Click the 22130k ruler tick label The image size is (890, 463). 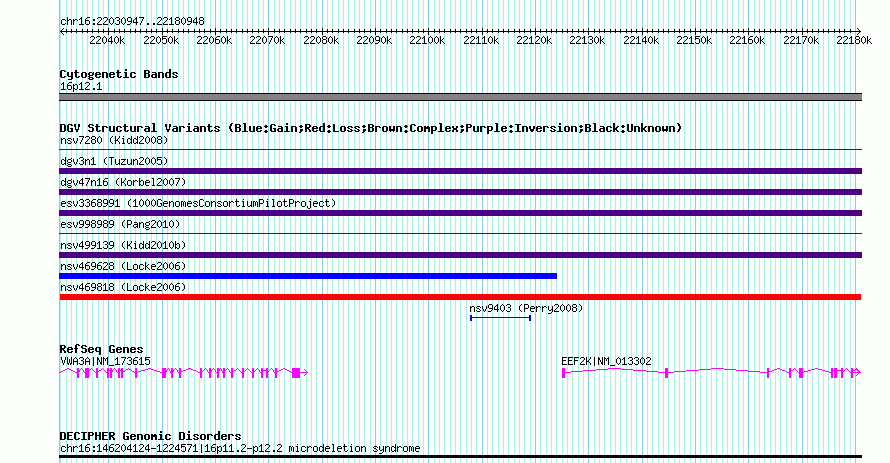click(587, 40)
